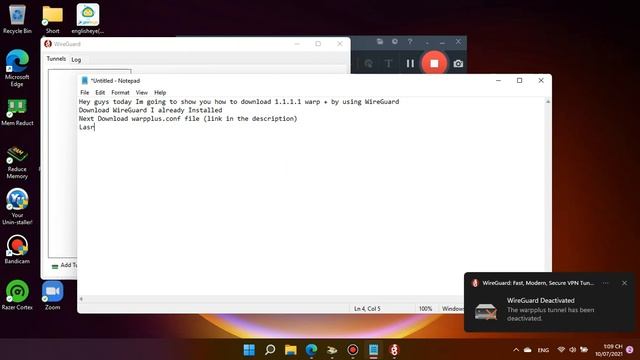Click the tunnel icon in the notification
640x360 pixels.
tap(486, 312)
